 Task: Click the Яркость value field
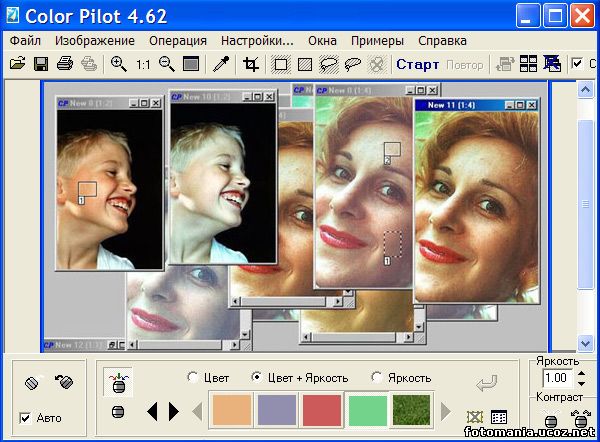point(558,378)
